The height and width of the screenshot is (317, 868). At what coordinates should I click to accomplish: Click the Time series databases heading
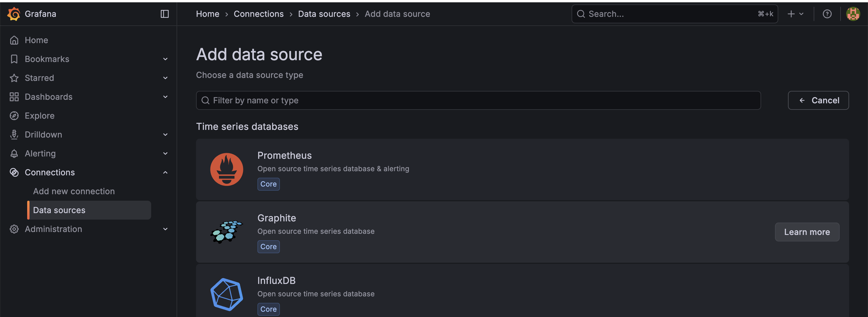tap(247, 126)
